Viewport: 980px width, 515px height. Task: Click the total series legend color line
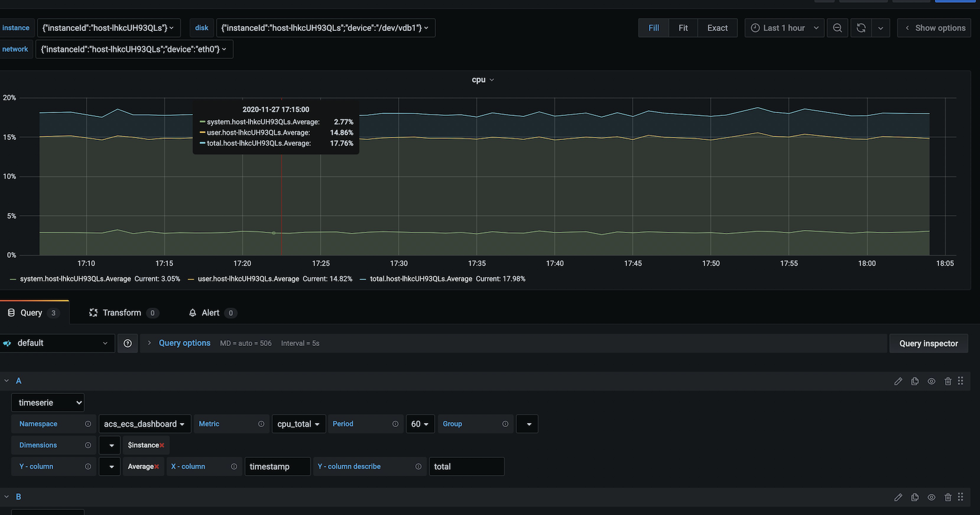[x=363, y=279]
